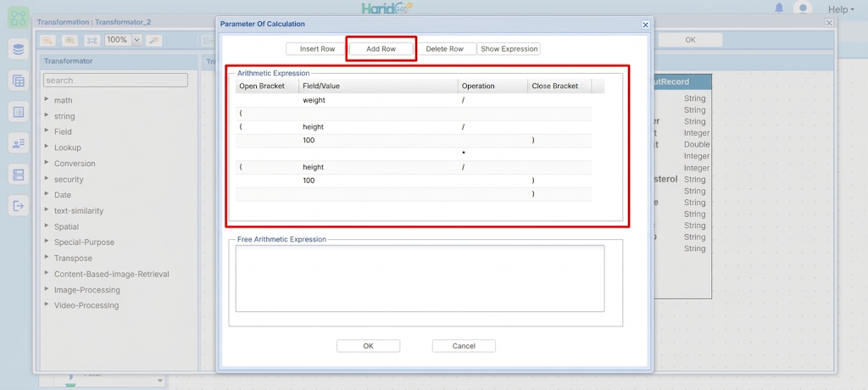Image resolution: width=868 pixels, height=390 pixels.
Task: Confirm the dialog with its bottom OK button
Action: click(368, 346)
